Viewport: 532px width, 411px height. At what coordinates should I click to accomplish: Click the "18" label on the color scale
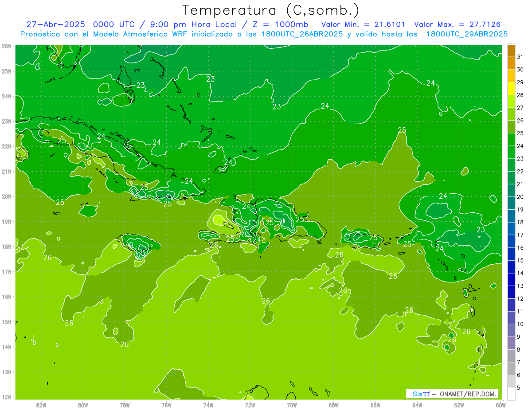[x=520, y=222]
